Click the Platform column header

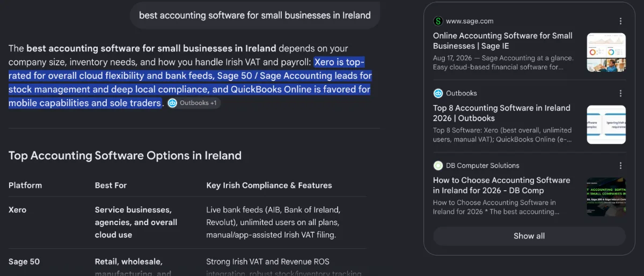point(25,185)
